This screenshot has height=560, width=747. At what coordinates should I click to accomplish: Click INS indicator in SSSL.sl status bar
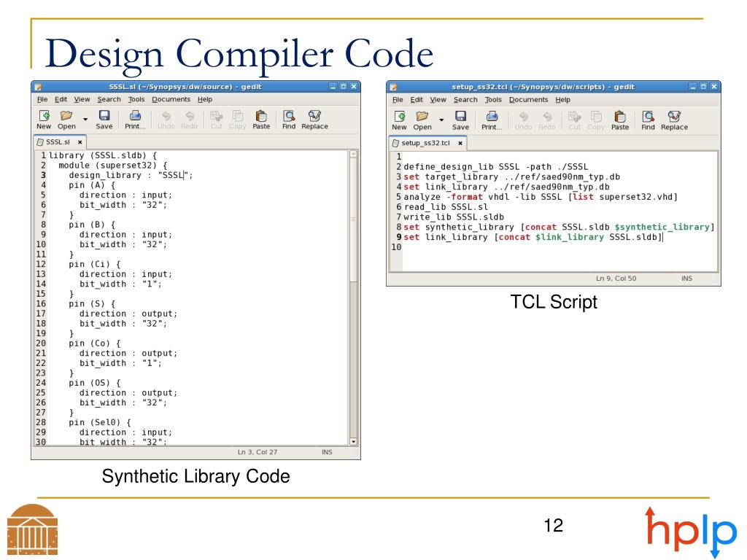(327, 452)
